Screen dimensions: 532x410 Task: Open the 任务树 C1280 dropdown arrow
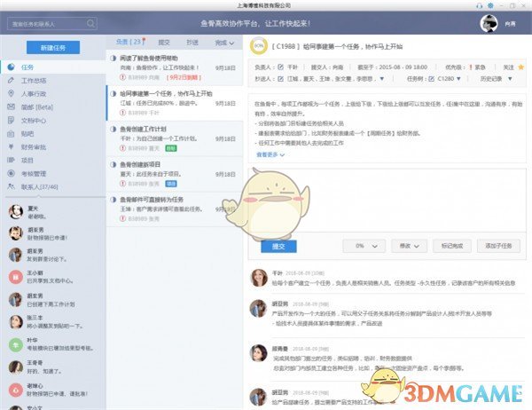coord(458,79)
